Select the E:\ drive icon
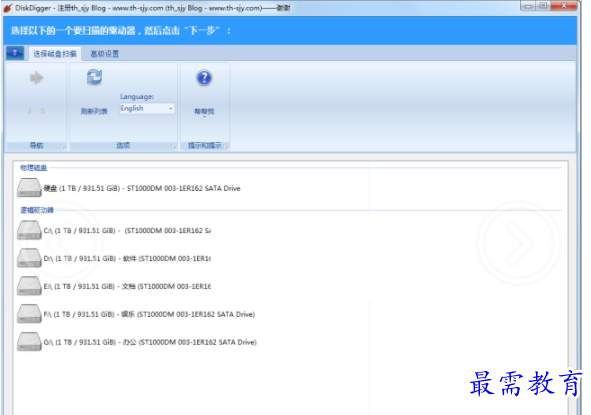The width and height of the screenshot is (591, 415). click(29, 286)
